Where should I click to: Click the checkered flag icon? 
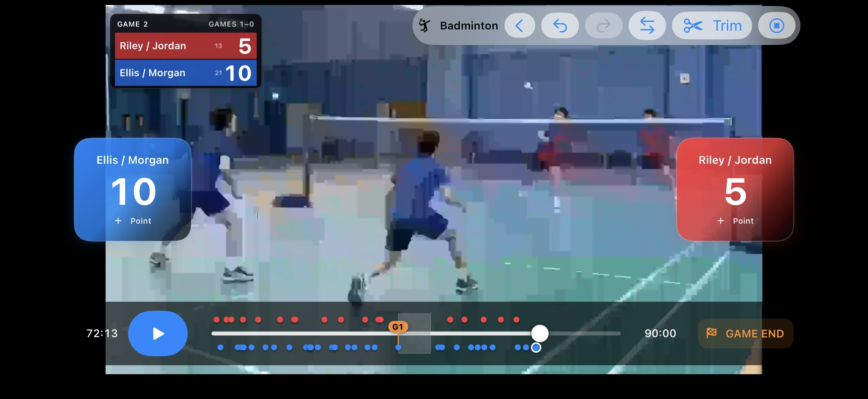pyautogui.click(x=711, y=333)
